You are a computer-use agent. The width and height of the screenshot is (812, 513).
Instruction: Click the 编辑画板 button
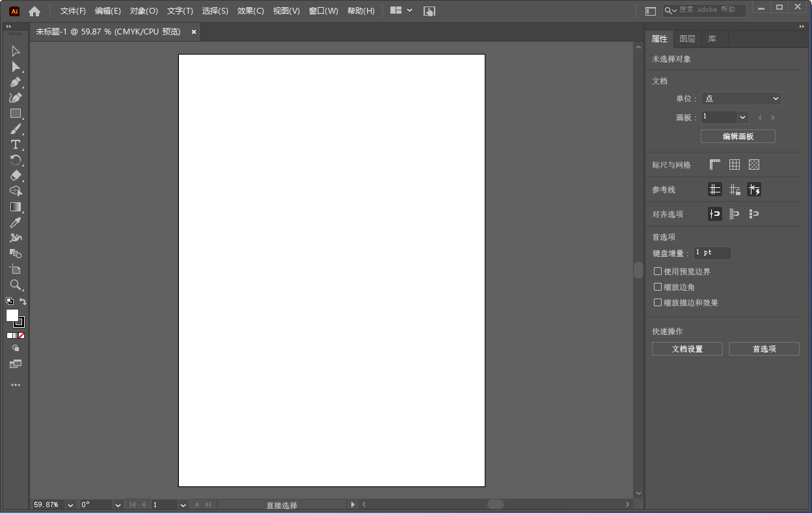738,136
